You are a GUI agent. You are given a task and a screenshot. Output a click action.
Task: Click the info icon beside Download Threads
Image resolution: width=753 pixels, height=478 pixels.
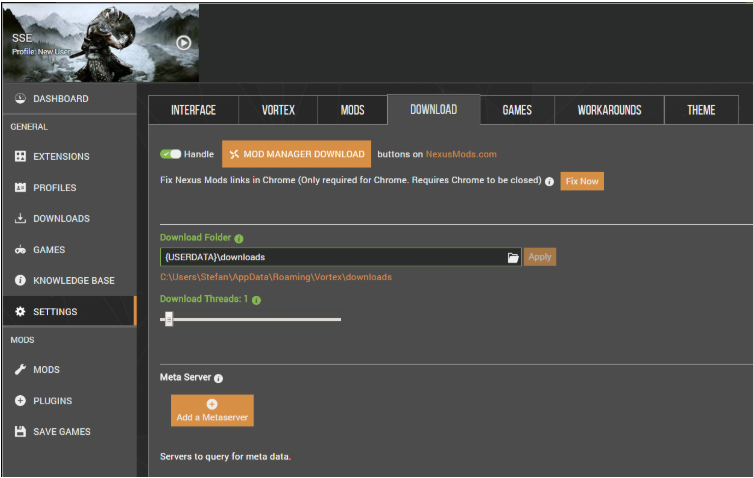[256, 300]
